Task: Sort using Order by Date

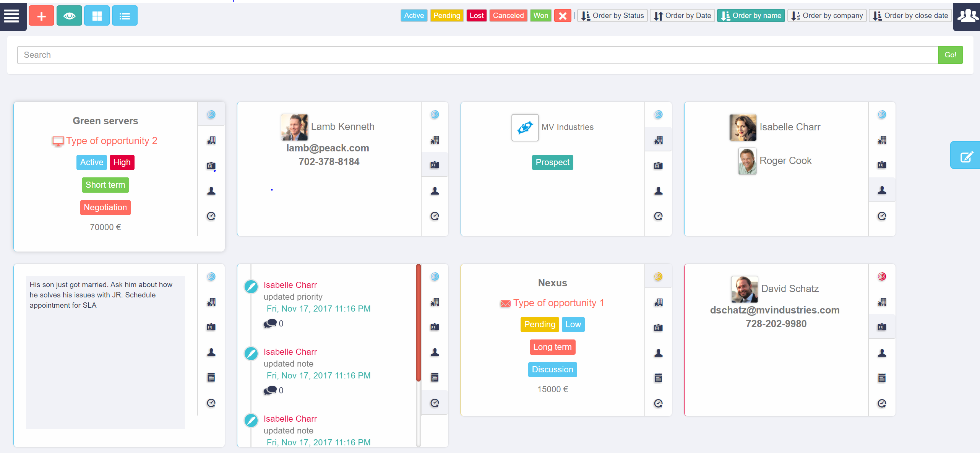Action: 683,16
